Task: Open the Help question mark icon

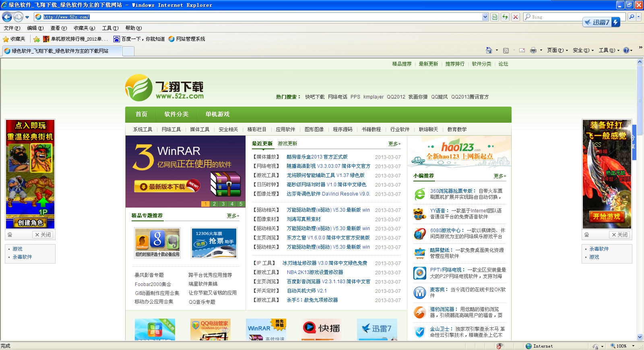Action: (x=626, y=50)
